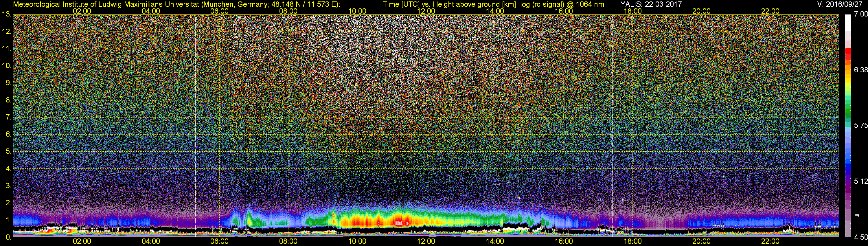Select the 'YALIS: 22-03-2017' date label
The image size is (868, 246).
[x=651, y=4]
